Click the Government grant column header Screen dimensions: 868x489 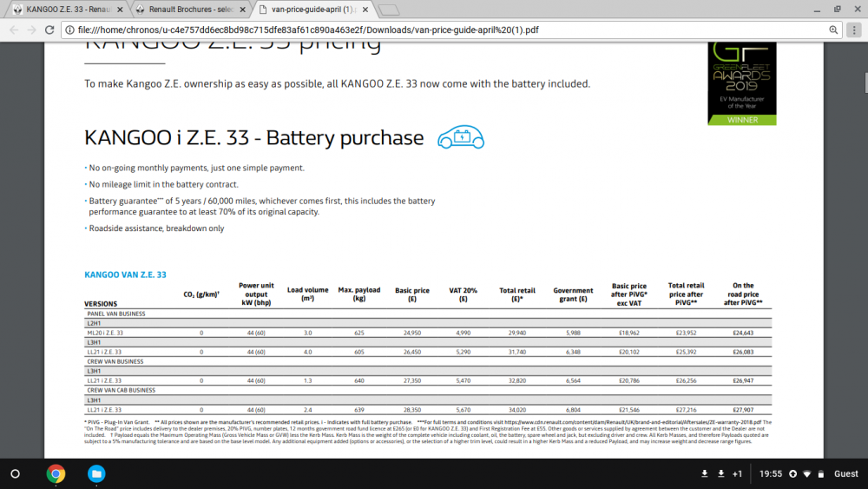(x=573, y=294)
